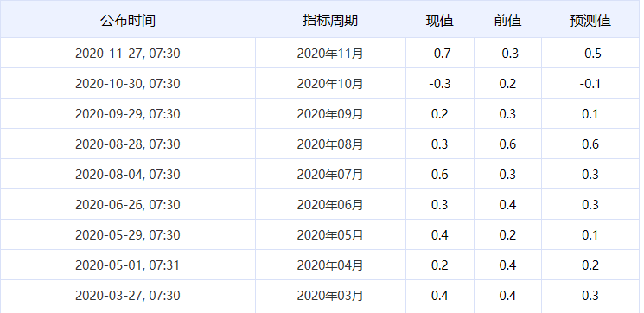Click the previous value -0.3 for 2020年11月
This screenshot has width=644, height=313.
(x=507, y=54)
